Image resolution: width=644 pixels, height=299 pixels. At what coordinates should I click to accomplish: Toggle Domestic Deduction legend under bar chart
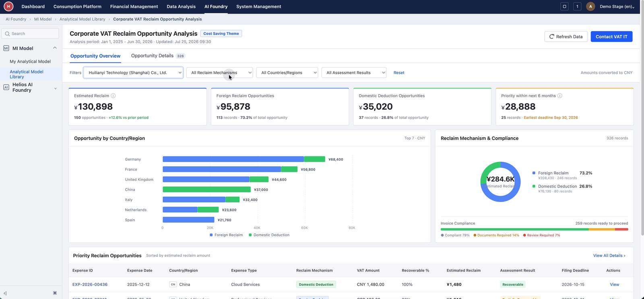point(269,235)
